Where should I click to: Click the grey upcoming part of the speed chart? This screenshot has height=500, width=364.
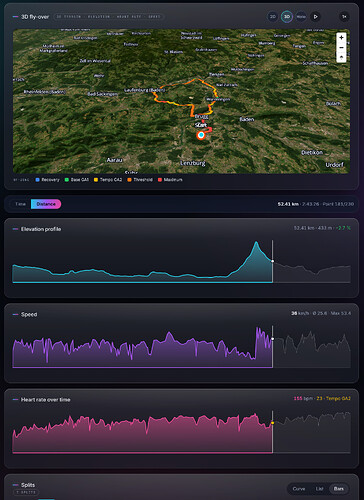click(x=312, y=350)
